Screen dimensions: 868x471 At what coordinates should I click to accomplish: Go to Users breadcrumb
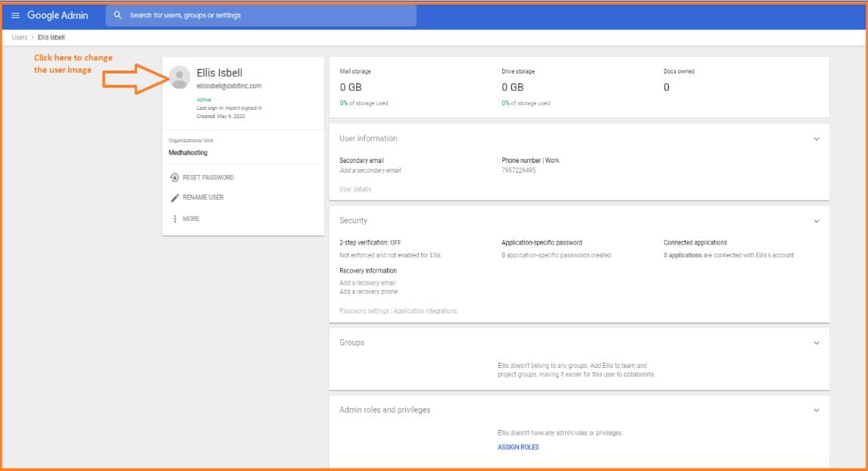[x=20, y=37]
